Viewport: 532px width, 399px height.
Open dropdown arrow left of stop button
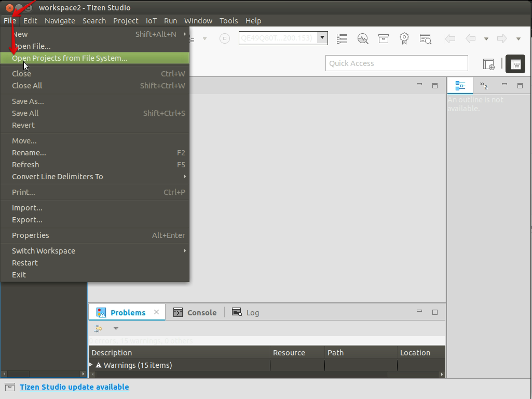[x=204, y=39]
